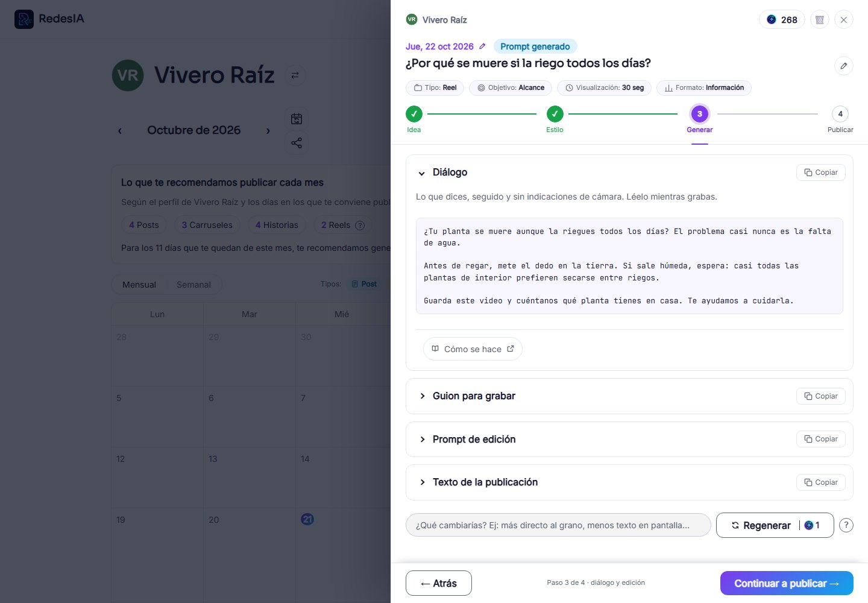Image resolution: width=868 pixels, height=603 pixels.
Task: Open the Cómo se hace guide
Action: [473, 349]
